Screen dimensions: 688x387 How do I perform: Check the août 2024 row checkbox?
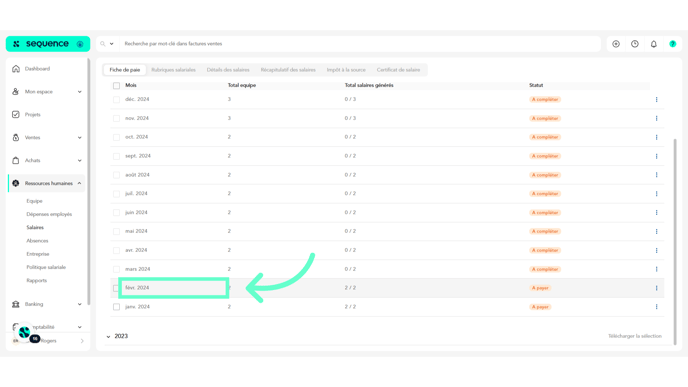116,175
